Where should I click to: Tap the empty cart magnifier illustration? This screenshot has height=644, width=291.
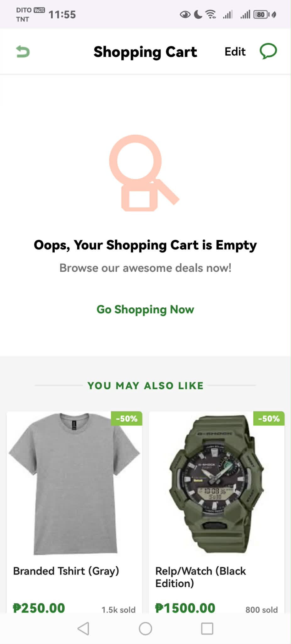pyautogui.click(x=144, y=173)
